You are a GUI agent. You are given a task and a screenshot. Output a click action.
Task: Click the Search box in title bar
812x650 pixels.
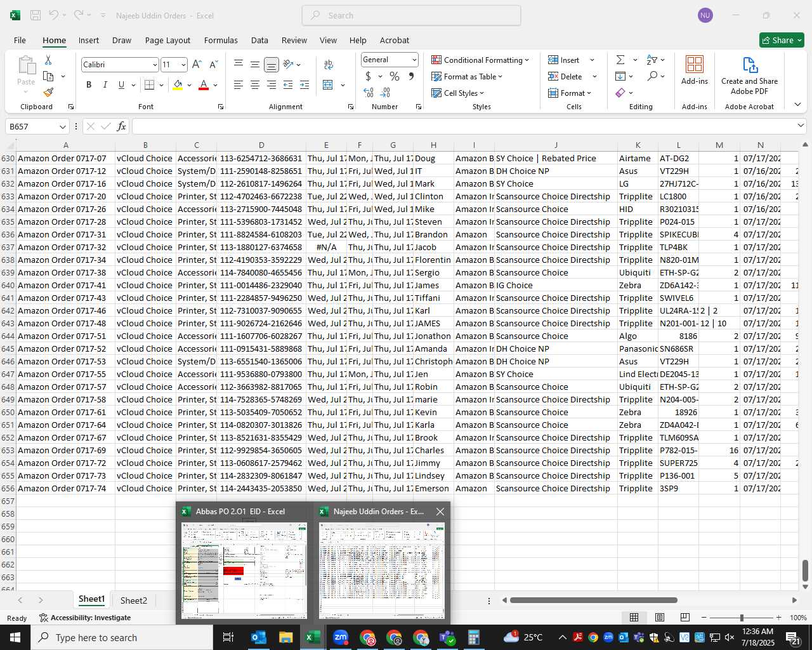pos(411,15)
